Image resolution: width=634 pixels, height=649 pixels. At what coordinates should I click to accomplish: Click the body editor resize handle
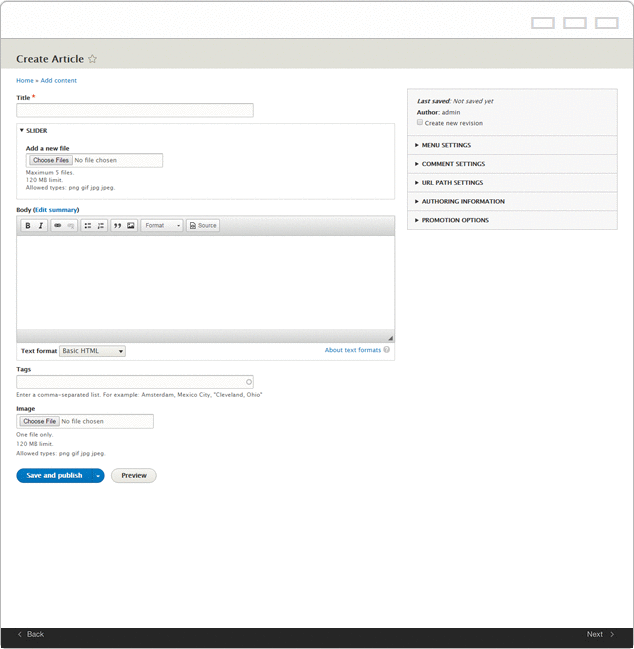[x=390, y=338]
